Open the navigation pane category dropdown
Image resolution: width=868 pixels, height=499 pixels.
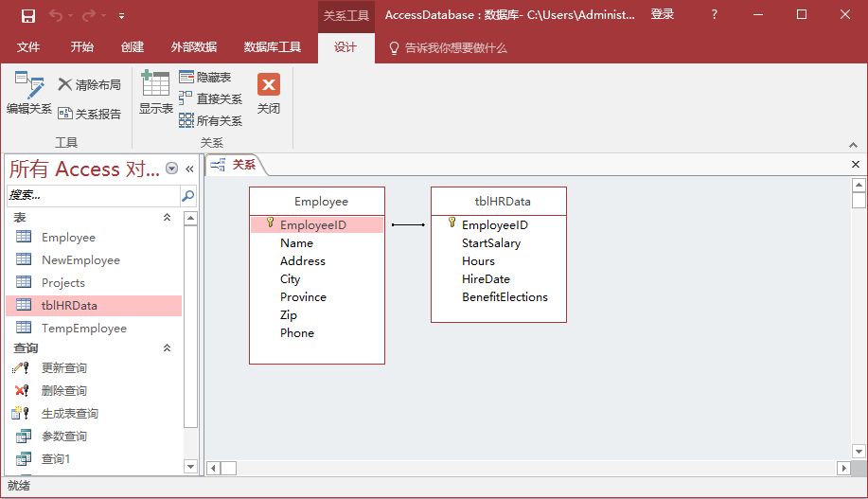coord(171,169)
